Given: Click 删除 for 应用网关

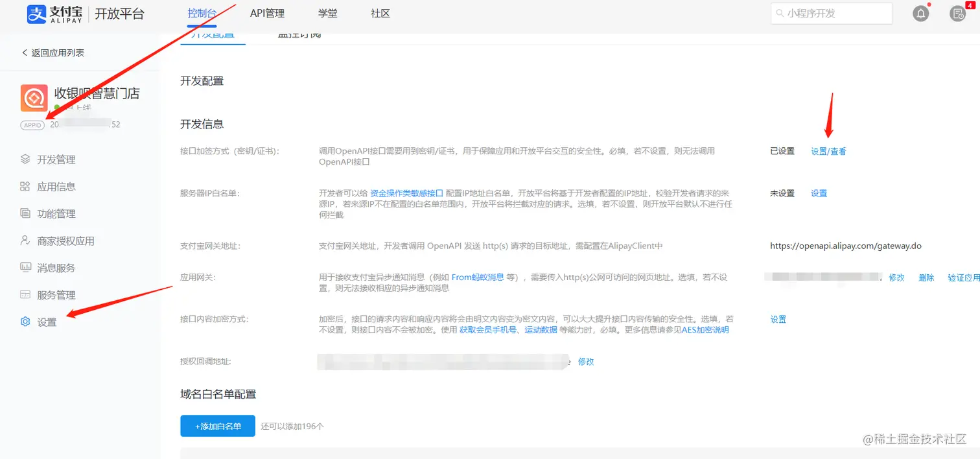Looking at the screenshot, I should point(926,277).
